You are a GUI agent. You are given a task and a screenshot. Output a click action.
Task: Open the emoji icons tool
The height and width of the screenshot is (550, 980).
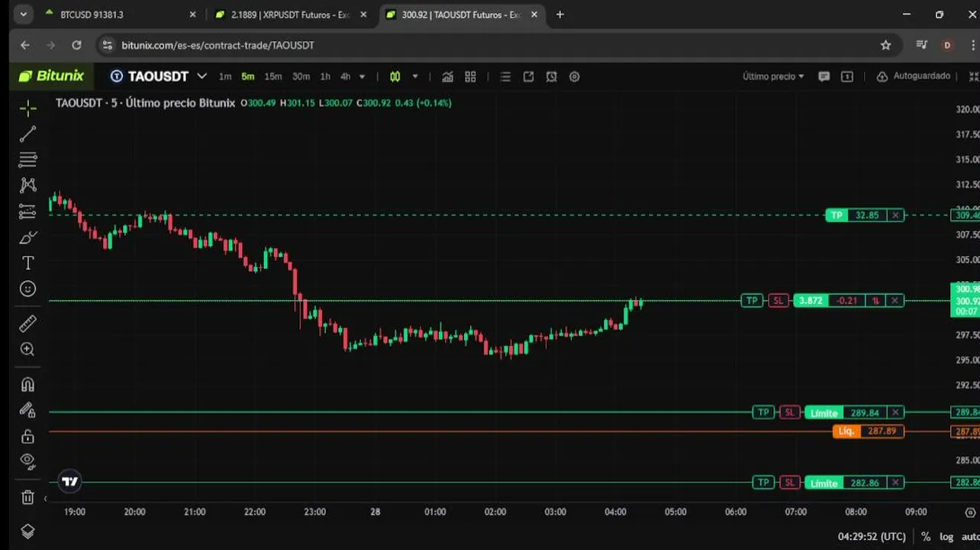[x=28, y=289]
